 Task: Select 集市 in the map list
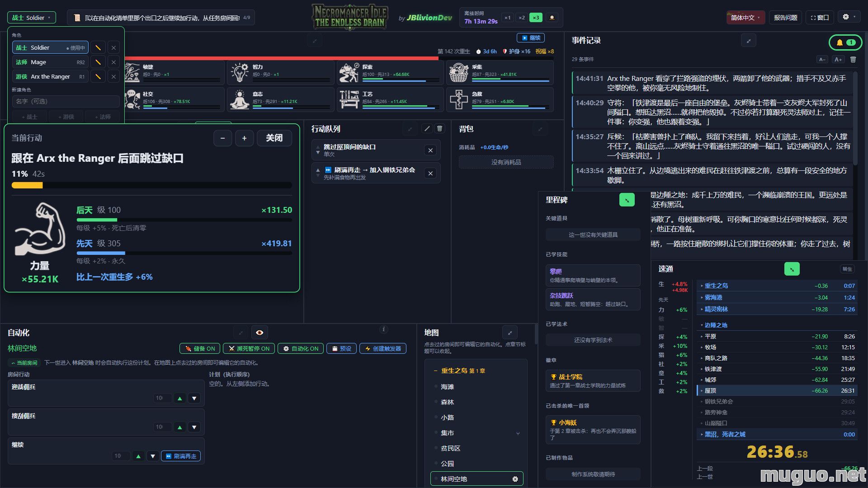pos(477,433)
